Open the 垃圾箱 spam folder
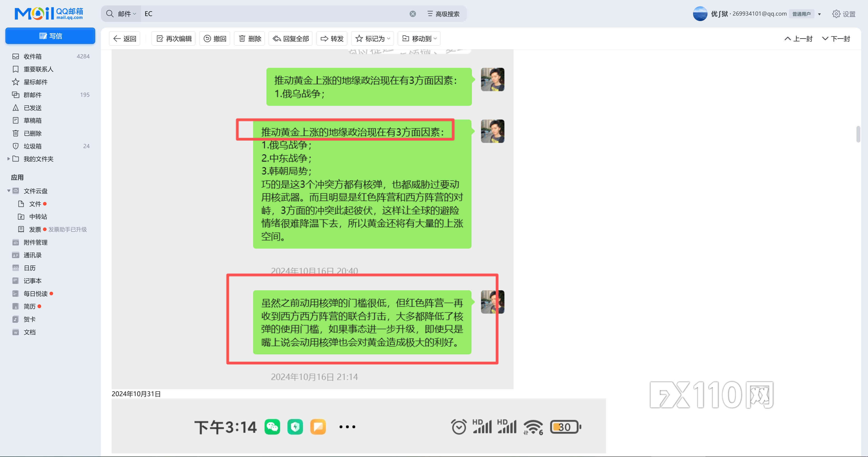The width and height of the screenshot is (868, 457). [x=51, y=146]
